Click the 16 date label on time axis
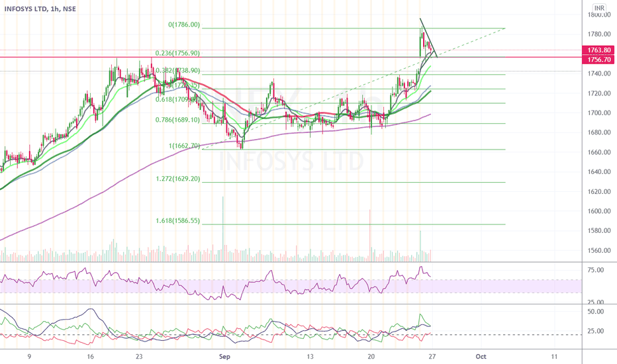617x364 pixels. (91, 357)
